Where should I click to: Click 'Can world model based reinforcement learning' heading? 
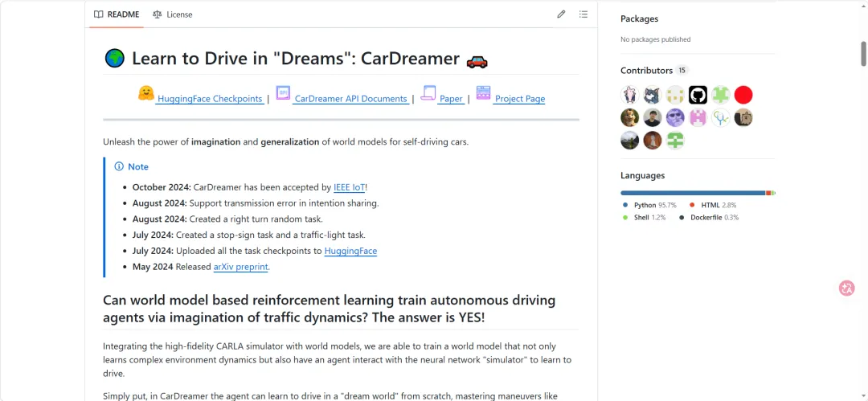tap(329, 309)
